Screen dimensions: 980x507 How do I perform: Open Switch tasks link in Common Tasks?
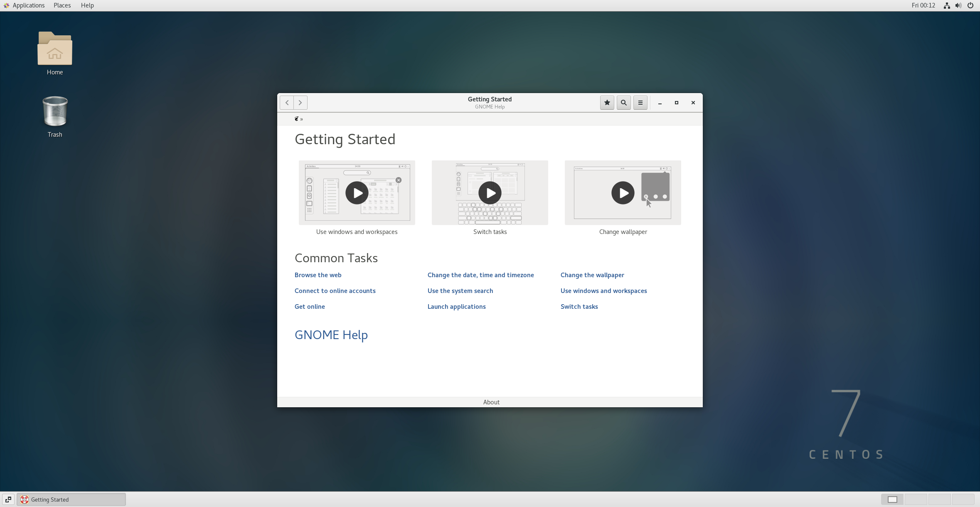click(x=579, y=307)
